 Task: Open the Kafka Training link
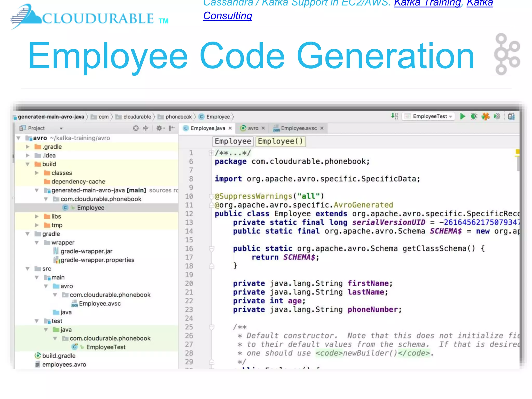427,3
